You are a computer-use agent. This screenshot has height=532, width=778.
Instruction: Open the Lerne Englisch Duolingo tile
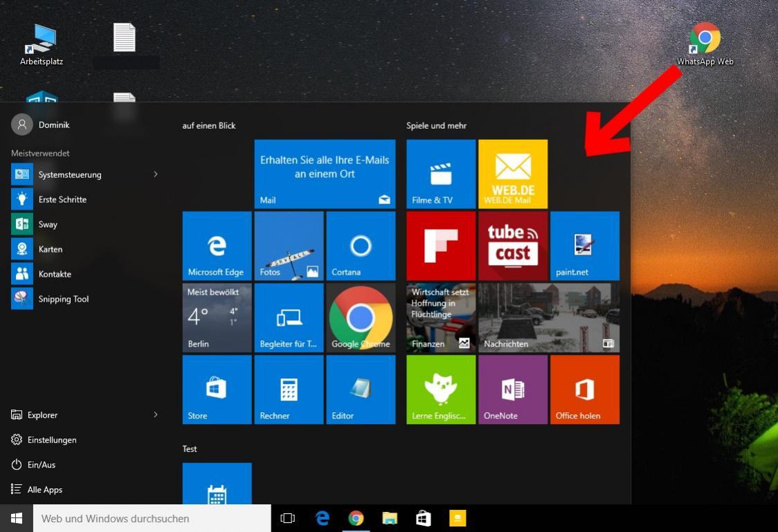[441, 389]
